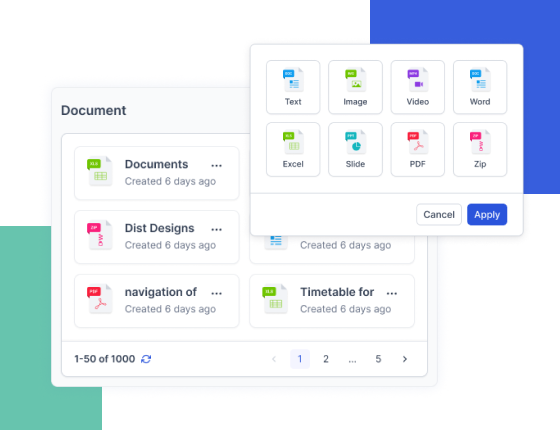Open the ellipsis menu for Timetable for
Screen dimensions: 560x430
(x=392, y=293)
